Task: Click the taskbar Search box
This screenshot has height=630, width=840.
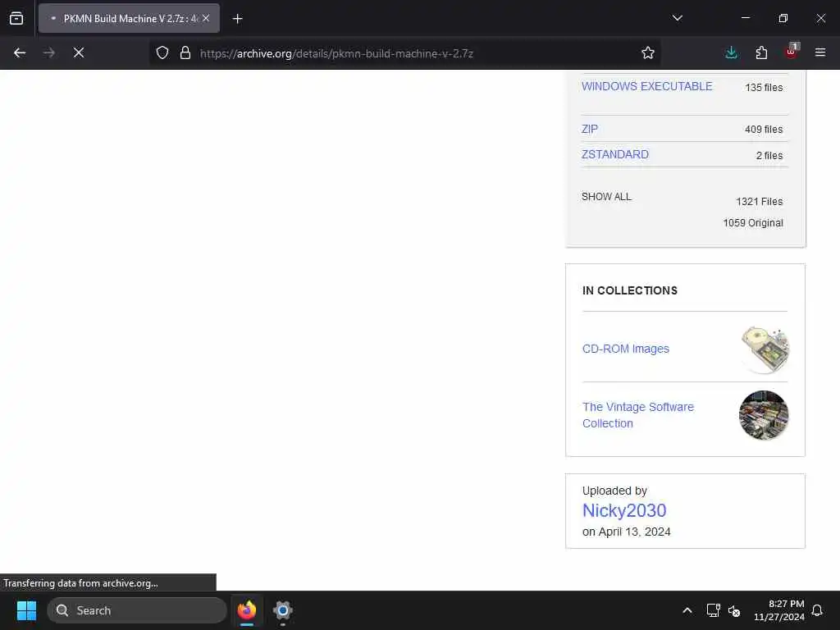Action: pos(137,610)
